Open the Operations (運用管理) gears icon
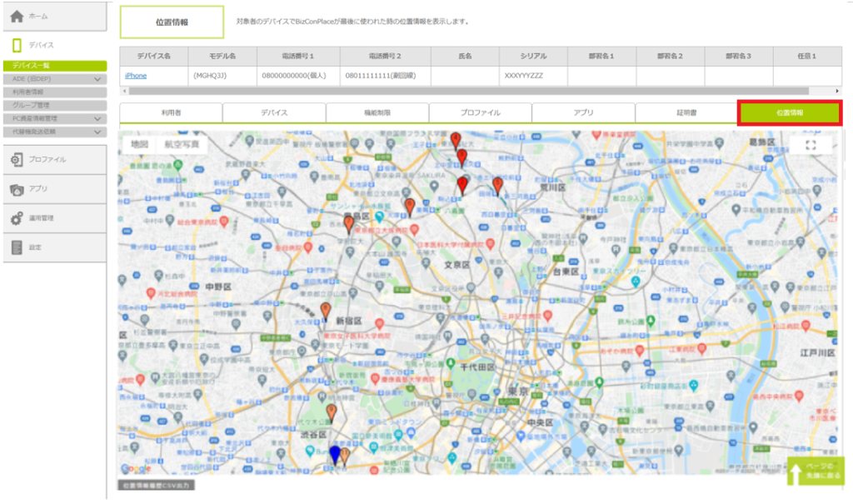The height and width of the screenshot is (504, 853). pyautogui.click(x=17, y=218)
